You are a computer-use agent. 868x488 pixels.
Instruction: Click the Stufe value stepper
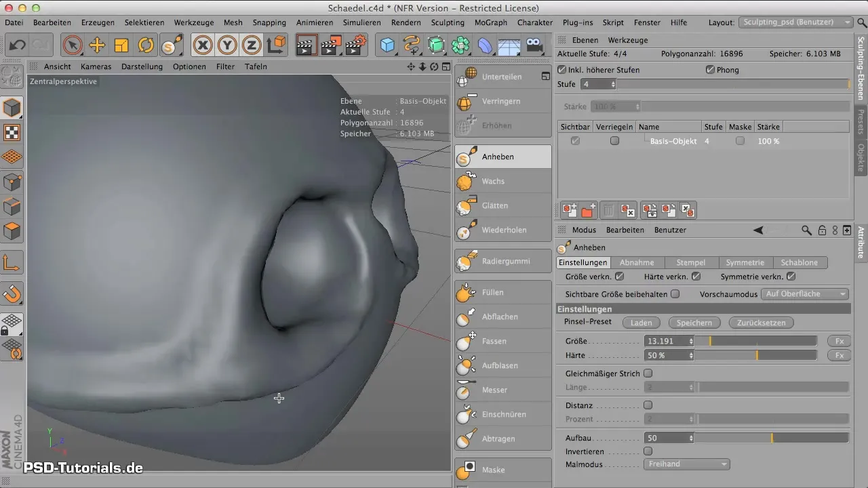click(x=613, y=85)
